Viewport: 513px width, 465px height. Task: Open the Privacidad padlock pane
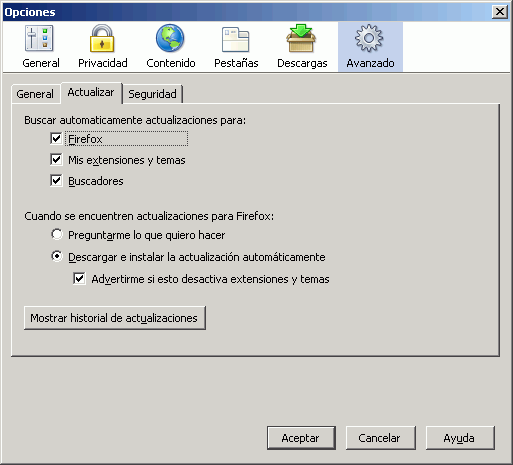pyautogui.click(x=103, y=47)
